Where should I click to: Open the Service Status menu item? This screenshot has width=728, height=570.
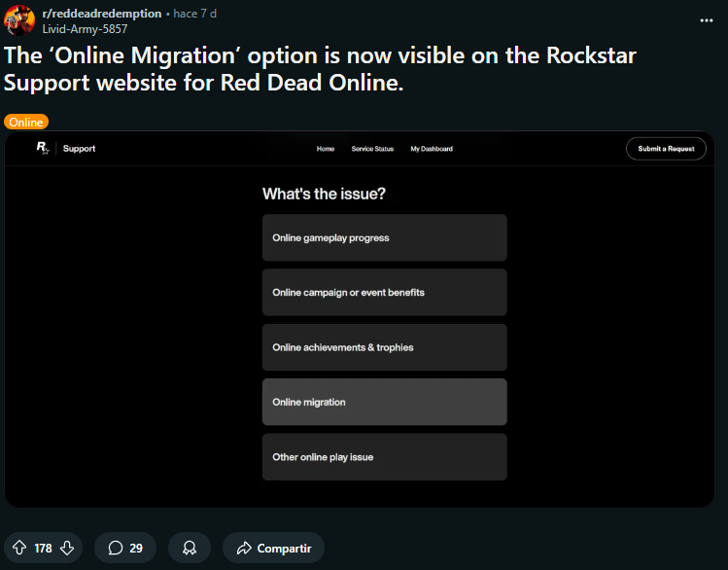(372, 149)
